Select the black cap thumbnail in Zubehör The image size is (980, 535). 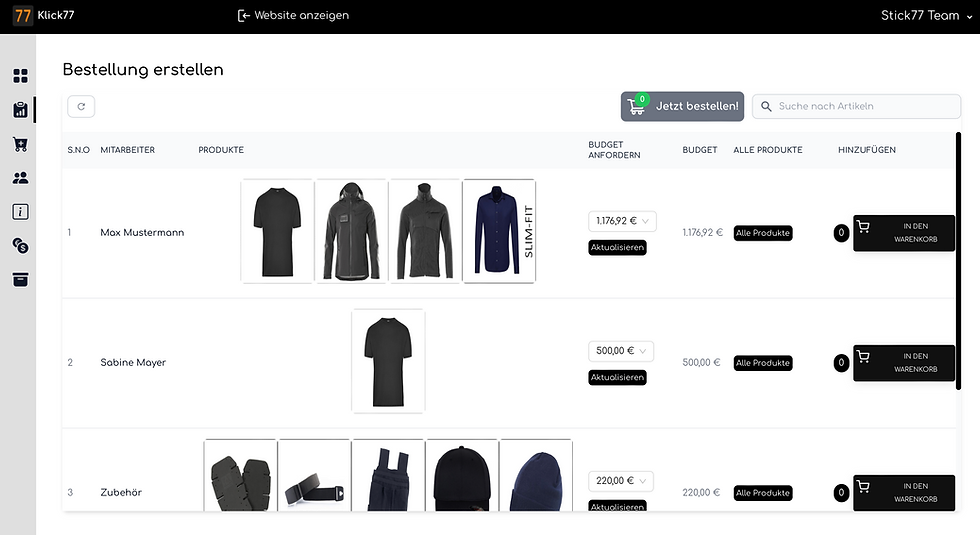[462, 475]
